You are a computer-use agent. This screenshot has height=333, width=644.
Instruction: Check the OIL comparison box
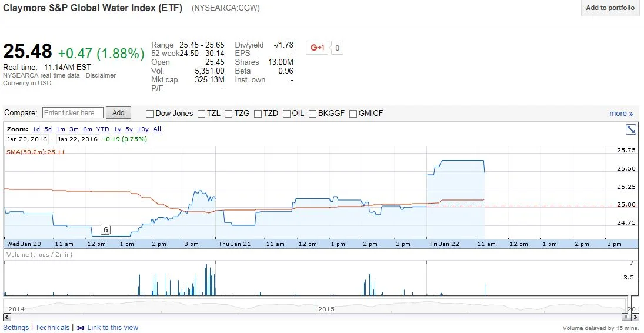click(286, 114)
